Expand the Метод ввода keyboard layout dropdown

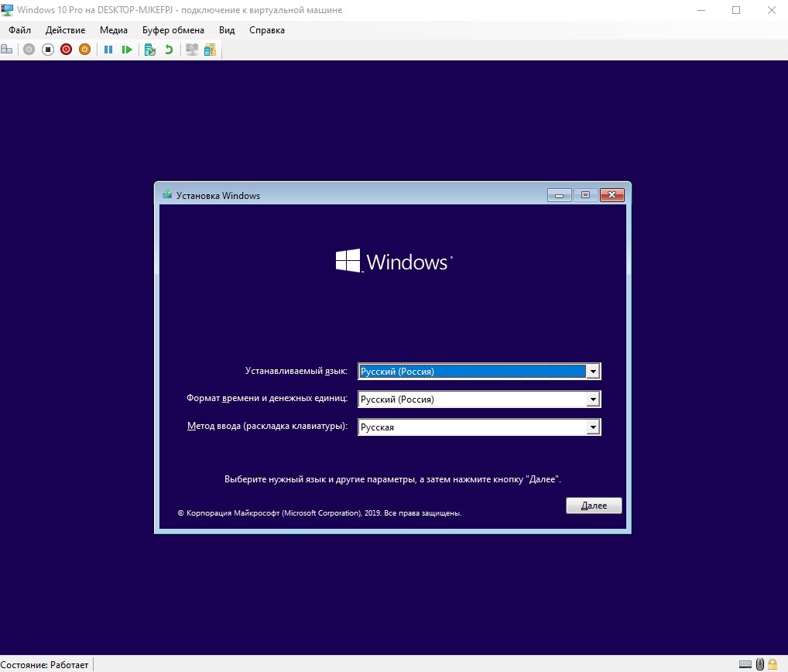pyautogui.click(x=593, y=427)
